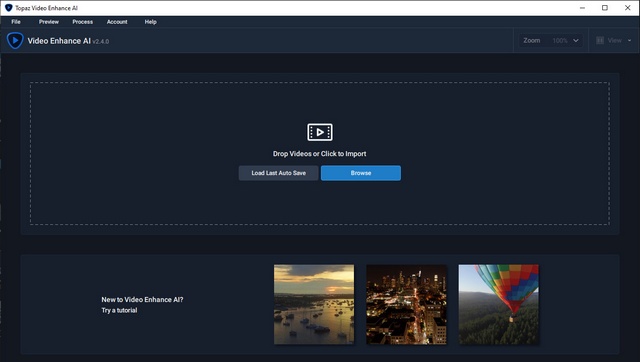The height and width of the screenshot is (362, 640).
Task: Maximize the Topaz Video Enhance AI window
Action: pos(605,8)
